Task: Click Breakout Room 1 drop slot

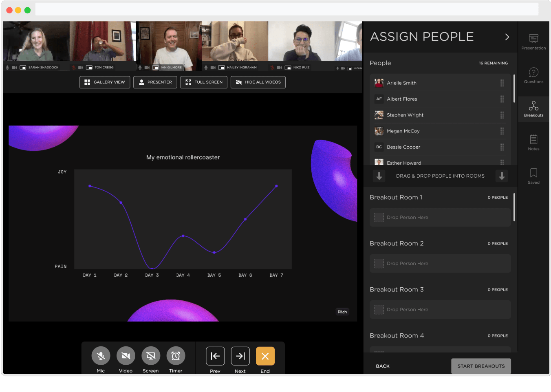Action: (440, 218)
